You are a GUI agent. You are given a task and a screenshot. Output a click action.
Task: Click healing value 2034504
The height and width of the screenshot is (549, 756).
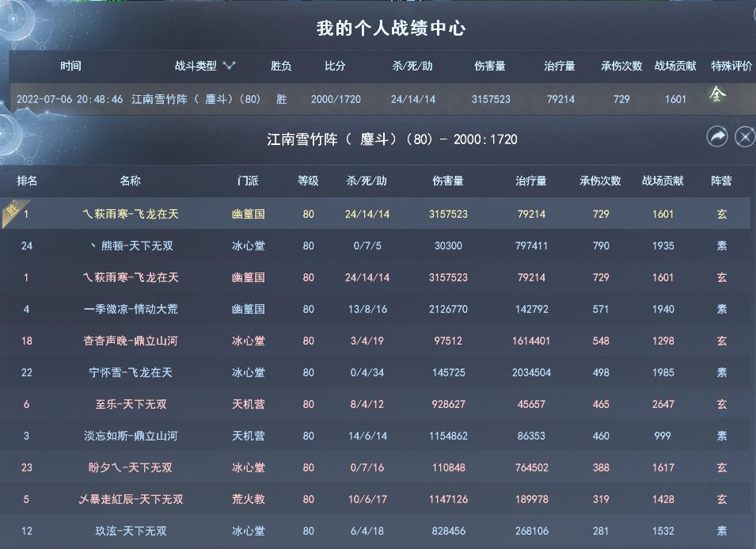[x=531, y=372]
